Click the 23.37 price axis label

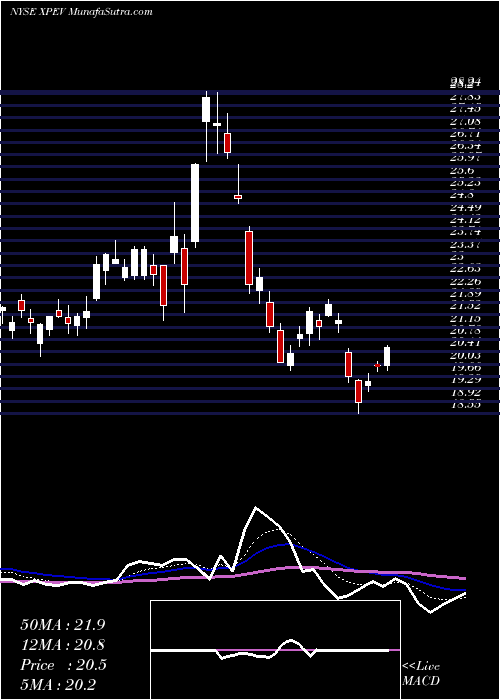[x=465, y=244]
